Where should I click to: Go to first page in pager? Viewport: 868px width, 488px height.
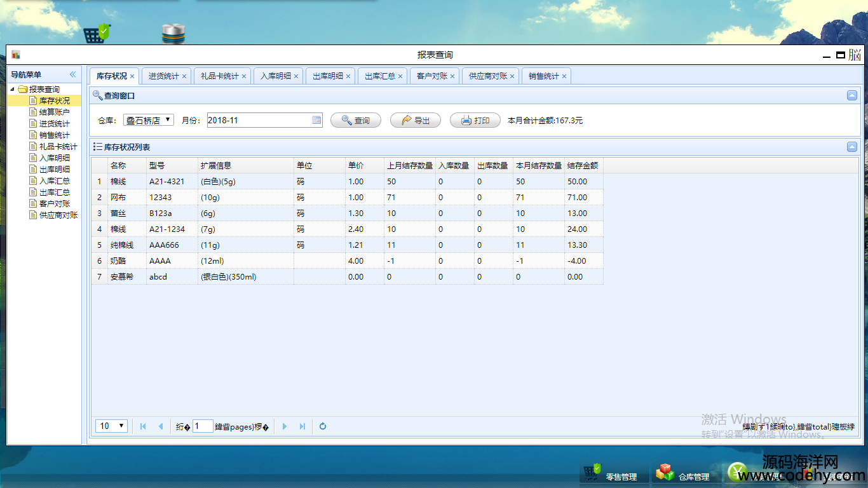(x=143, y=426)
